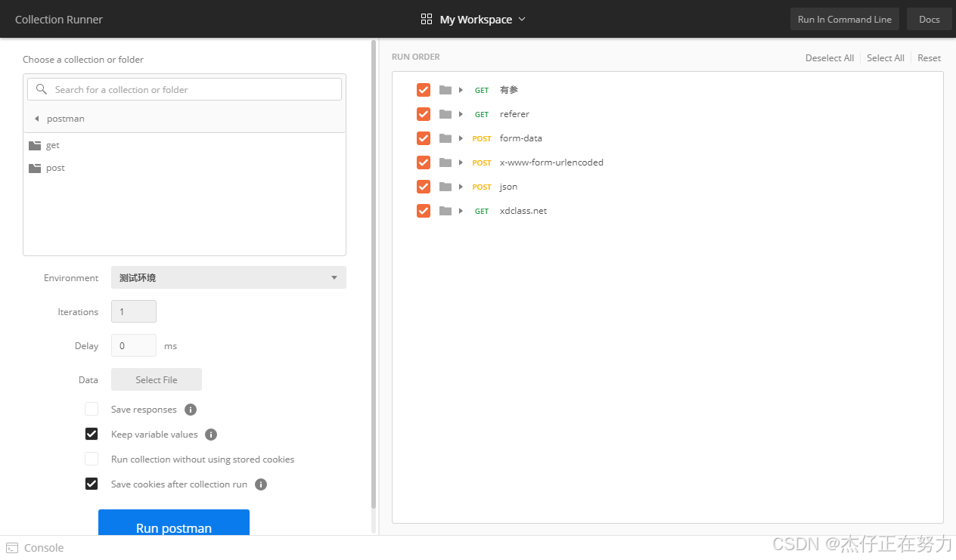
Task: Click the collection search input field
Action: 185,89
